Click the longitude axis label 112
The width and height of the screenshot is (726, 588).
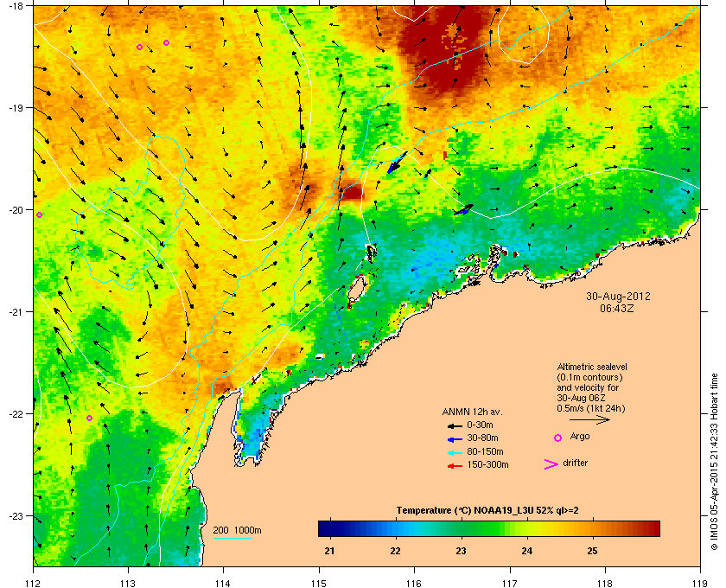[x=34, y=584]
